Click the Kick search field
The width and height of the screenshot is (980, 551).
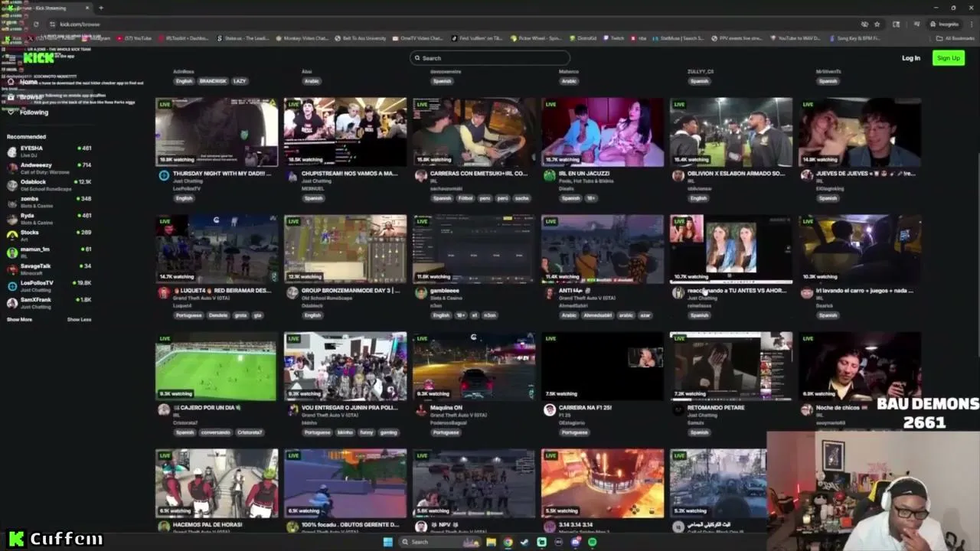[490, 58]
